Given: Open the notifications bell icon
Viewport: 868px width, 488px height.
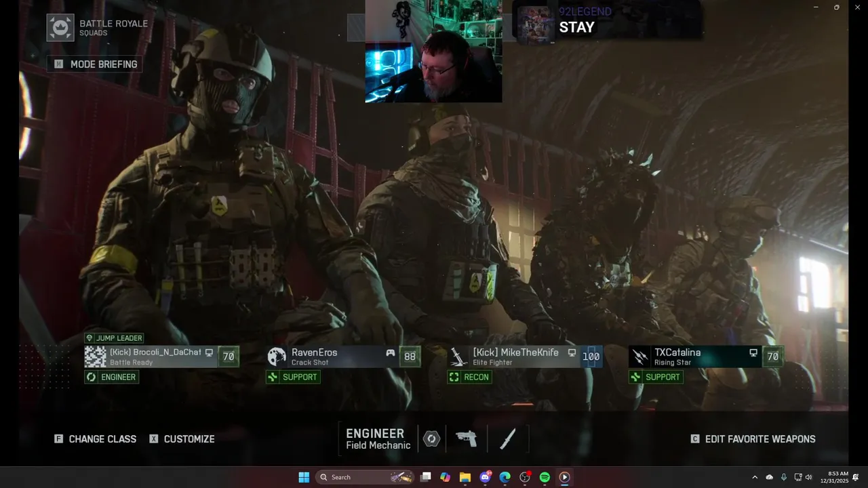Looking at the screenshot, I should tap(856, 477).
